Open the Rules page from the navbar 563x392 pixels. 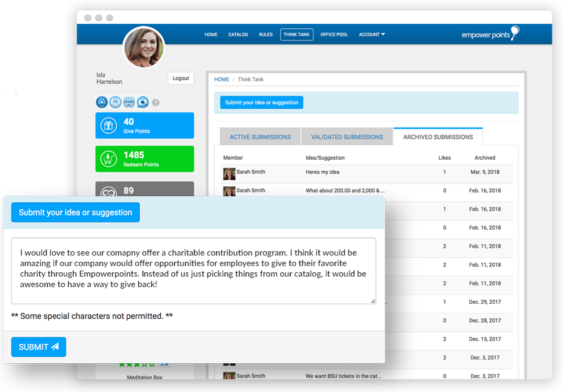[x=266, y=34]
